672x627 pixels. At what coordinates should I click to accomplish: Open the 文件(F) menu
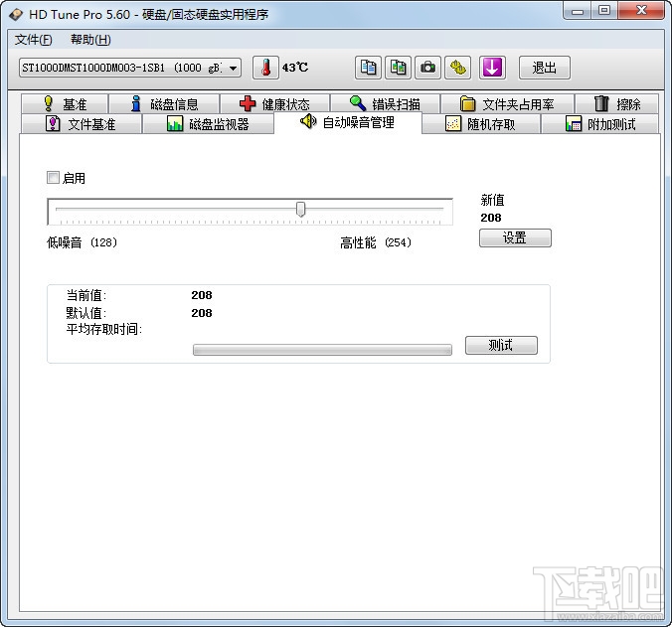(34, 40)
